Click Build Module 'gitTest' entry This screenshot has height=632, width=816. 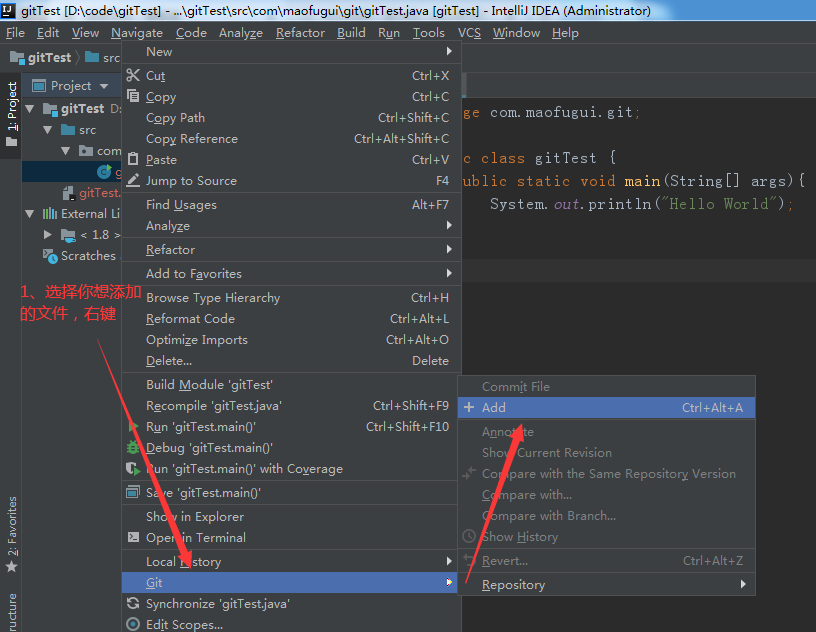[291, 384]
